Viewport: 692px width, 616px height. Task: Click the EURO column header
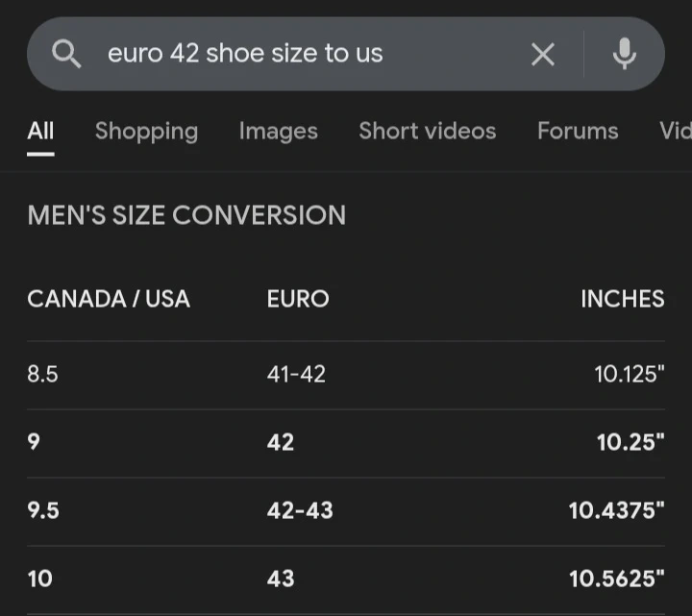point(298,299)
